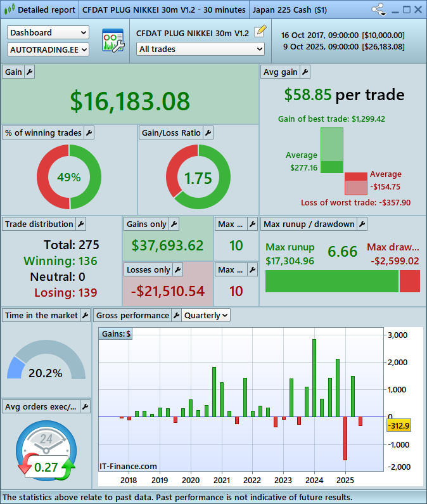The height and width of the screenshot is (504, 427).
Task: Click the Gross performance label button
Action: point(132,315)
